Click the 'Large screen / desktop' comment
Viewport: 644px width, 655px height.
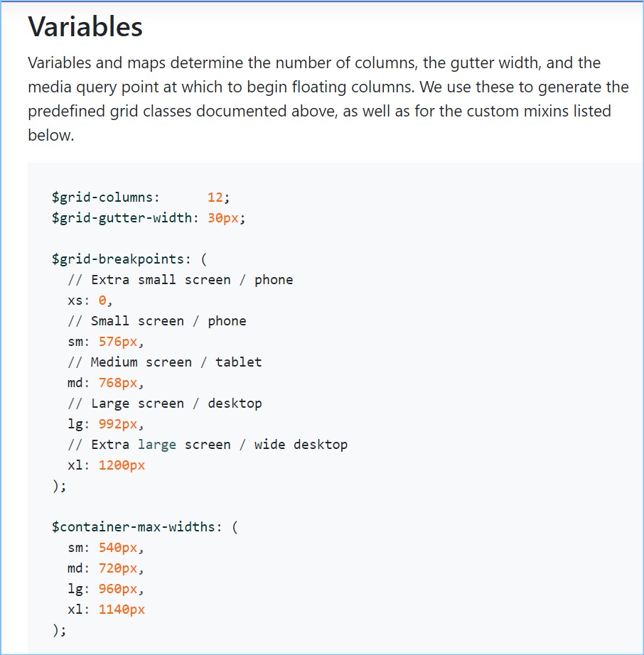(x=164, y=404)
